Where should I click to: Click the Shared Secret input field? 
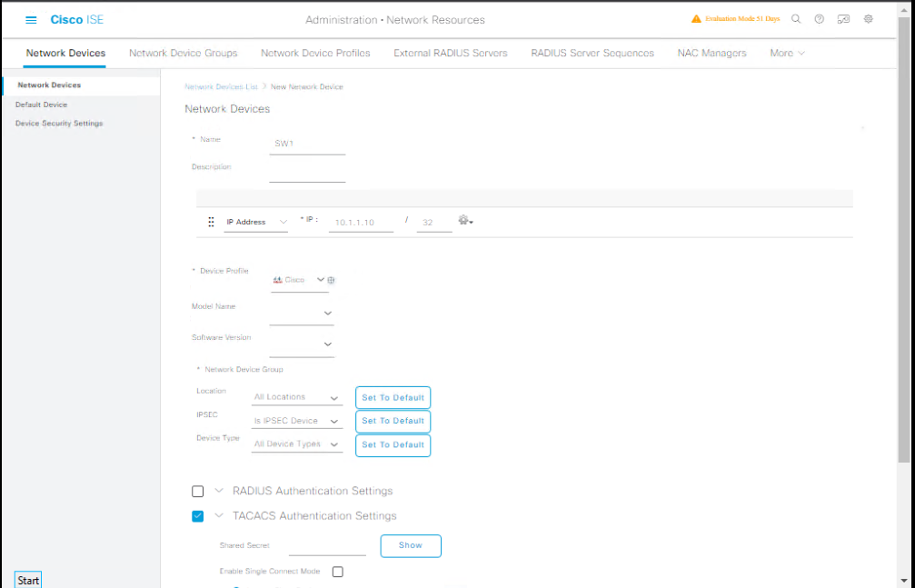(x=327, y=546)
